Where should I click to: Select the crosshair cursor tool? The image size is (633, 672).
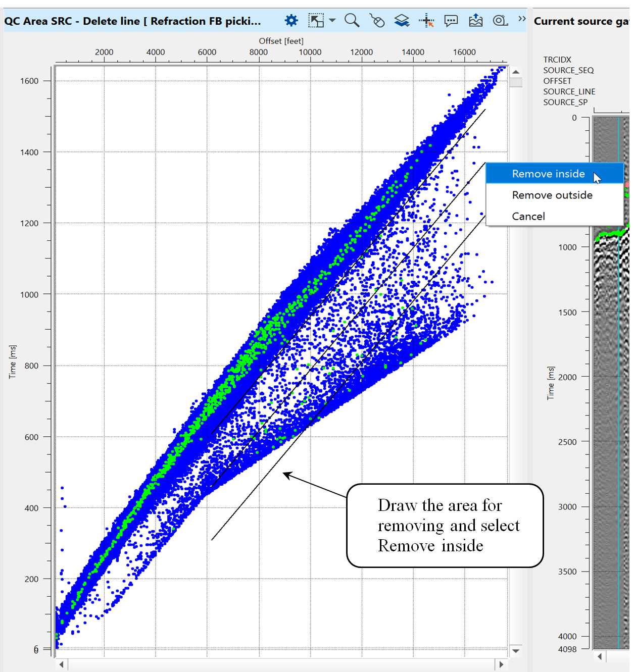[426, 21]
